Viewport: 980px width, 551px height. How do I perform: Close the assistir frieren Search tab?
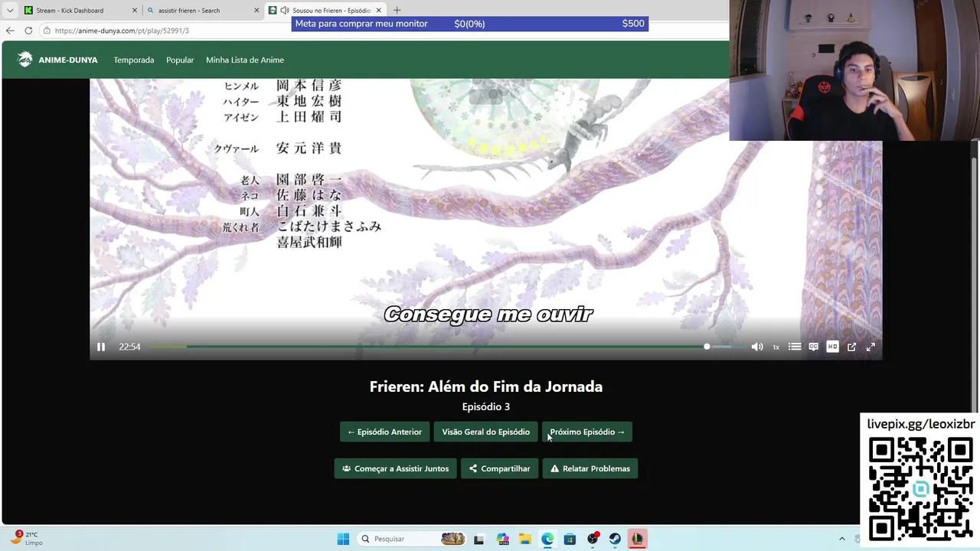pos(256,11)
